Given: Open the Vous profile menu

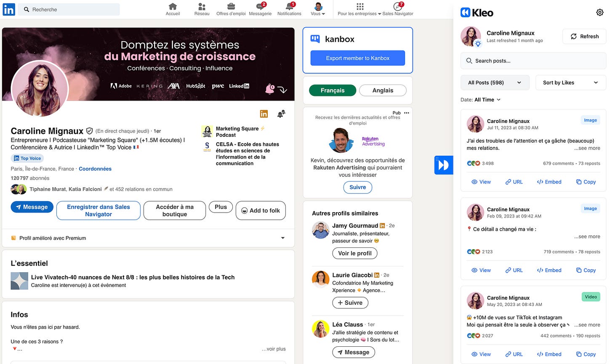Looking at the screenshot, I should pyautogui.click(x=318, y=9).
